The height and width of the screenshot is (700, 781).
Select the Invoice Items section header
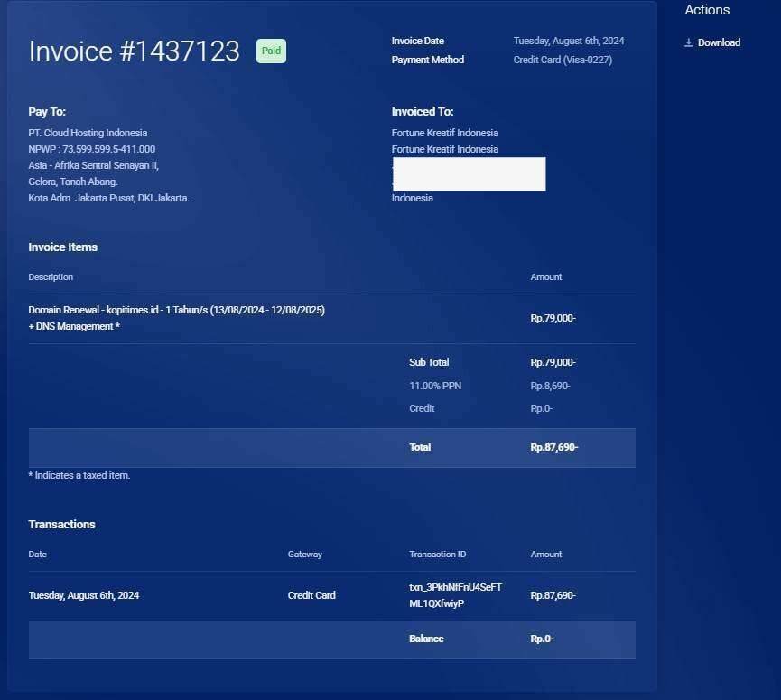click(62, 247)
